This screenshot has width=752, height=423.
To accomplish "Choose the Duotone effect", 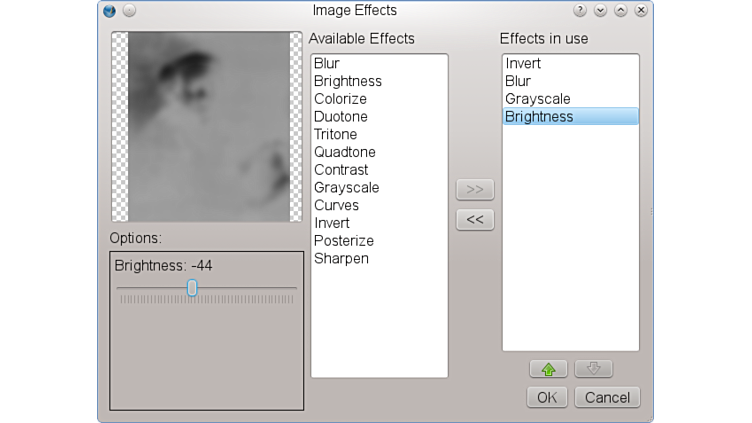I will pos(341,117).
